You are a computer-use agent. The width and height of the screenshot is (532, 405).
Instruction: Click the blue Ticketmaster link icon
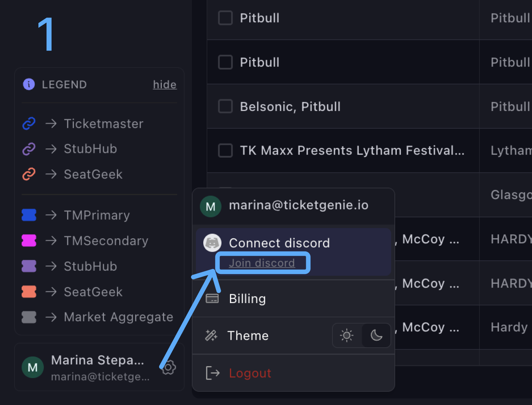click(x=29, y=124)
